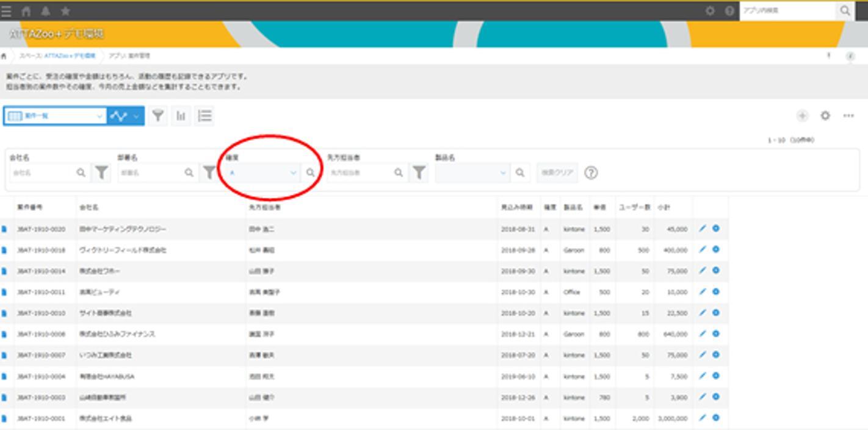Edit pencil for the 400,000 subtotal row
Viewport: 868px width, 430px height.
click(x=702, y=249)
